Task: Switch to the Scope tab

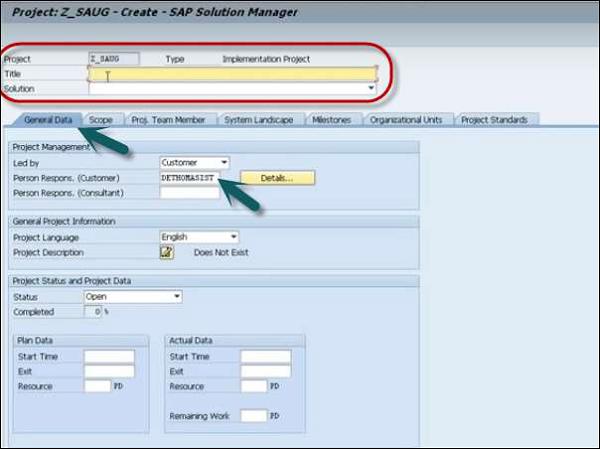Action: [101, 120]
